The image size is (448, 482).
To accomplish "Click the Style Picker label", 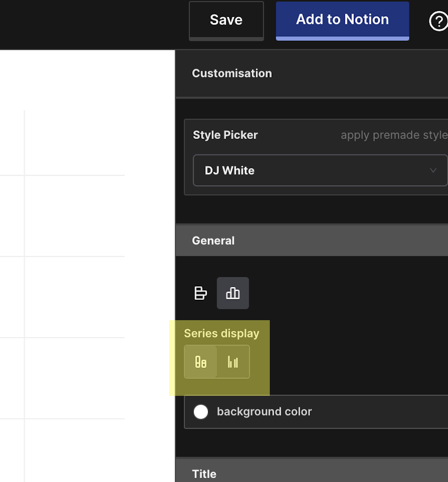I will [225, 135].
